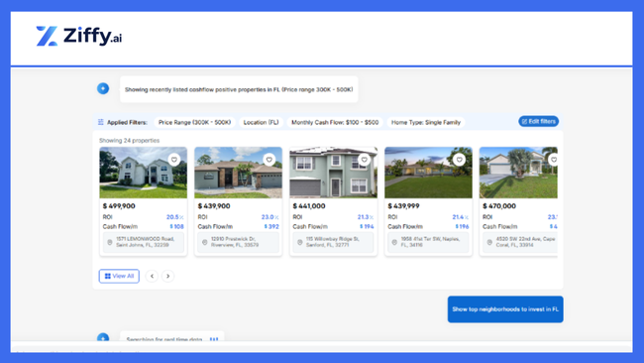Go to previous properties with left arrow
Image resolution: width=644 pixels, height=363 pixels.
pyautogui.click(x=152, y=276)
